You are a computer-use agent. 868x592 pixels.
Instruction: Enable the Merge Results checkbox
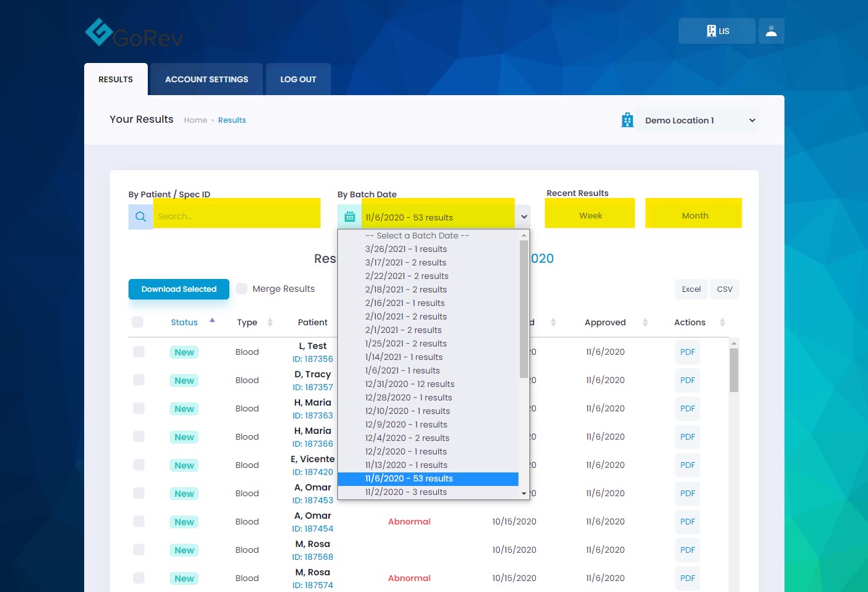click(242, 289)
